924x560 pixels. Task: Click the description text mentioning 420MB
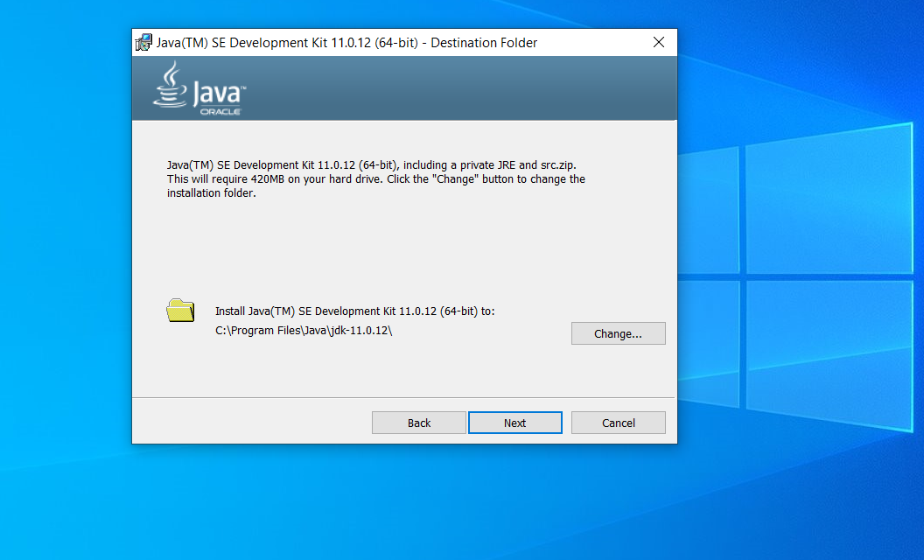376,179
